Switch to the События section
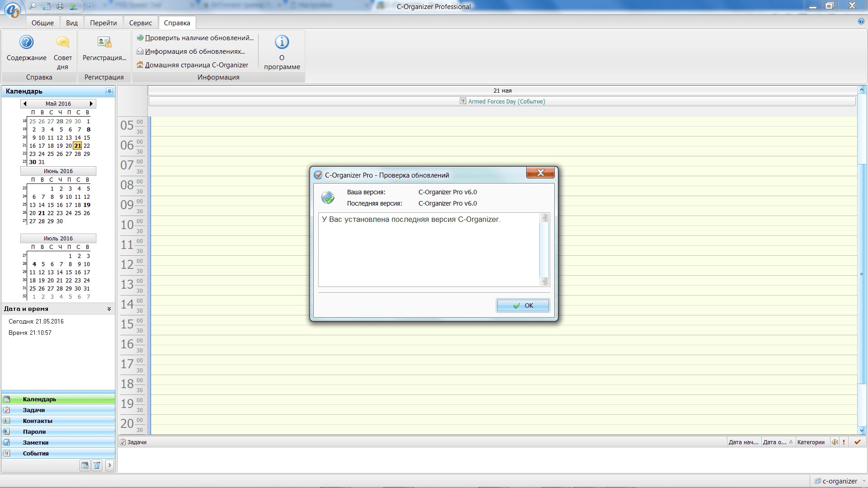Image resolution: width=868 pixels, height=488 pixels. point(58,454)
